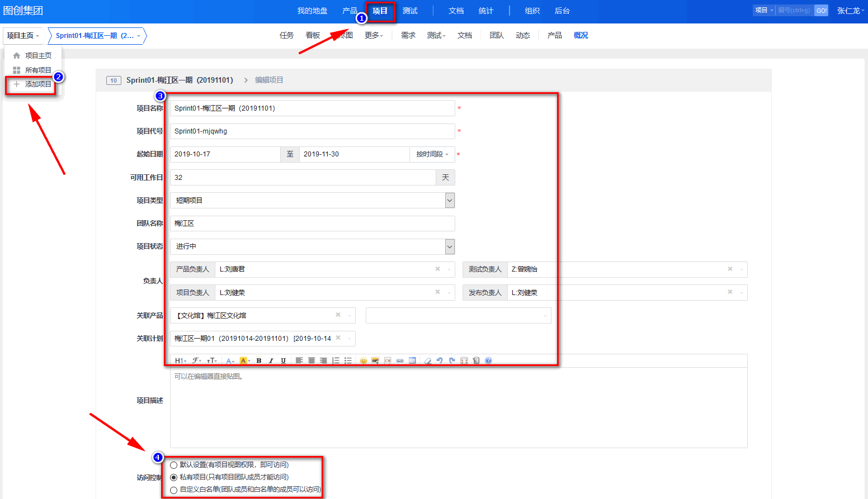Insert hyperlink in editor
Viewport: 868px width, 499px height.
point(400,361)
